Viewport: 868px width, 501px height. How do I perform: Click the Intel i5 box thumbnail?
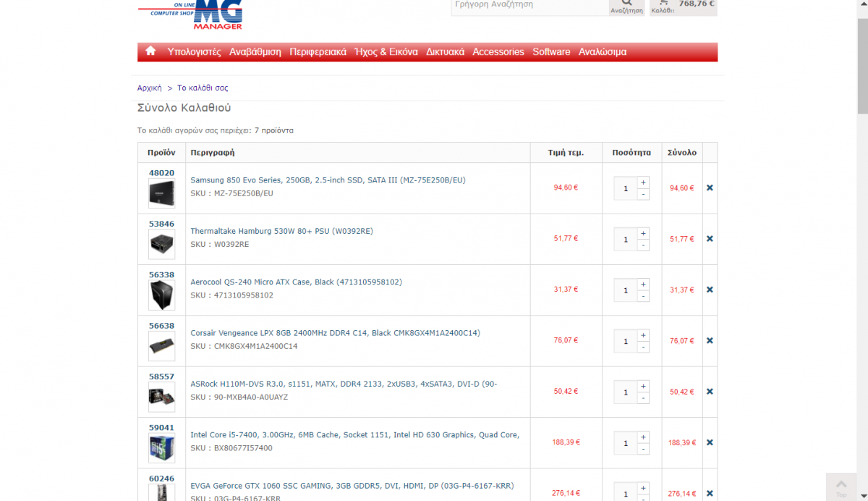click(161, 449)
